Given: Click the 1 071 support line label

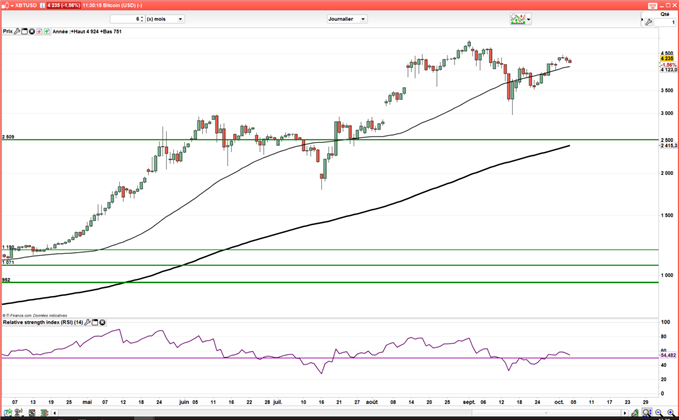Looking at the screenshot, I should click(8, 262).
